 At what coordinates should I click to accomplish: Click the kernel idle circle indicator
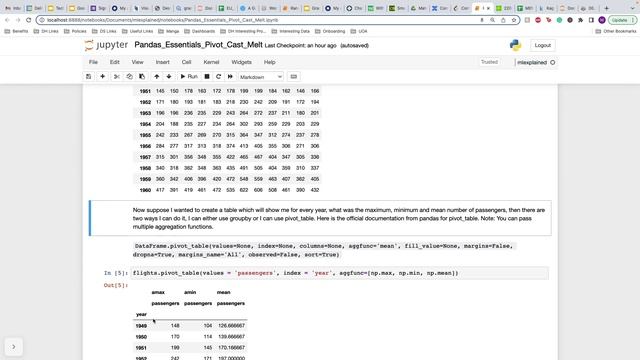tap(553, 62)
